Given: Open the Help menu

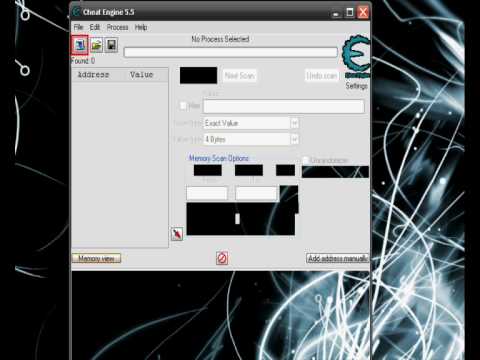Looking at the screenshot, I should pos(141,27).
